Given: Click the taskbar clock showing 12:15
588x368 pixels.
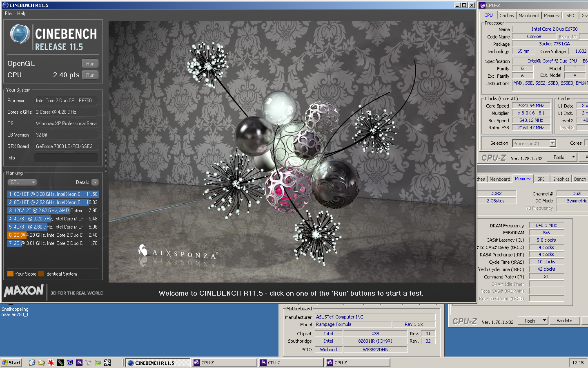Looking at the screenshot, I should (578, 363).
